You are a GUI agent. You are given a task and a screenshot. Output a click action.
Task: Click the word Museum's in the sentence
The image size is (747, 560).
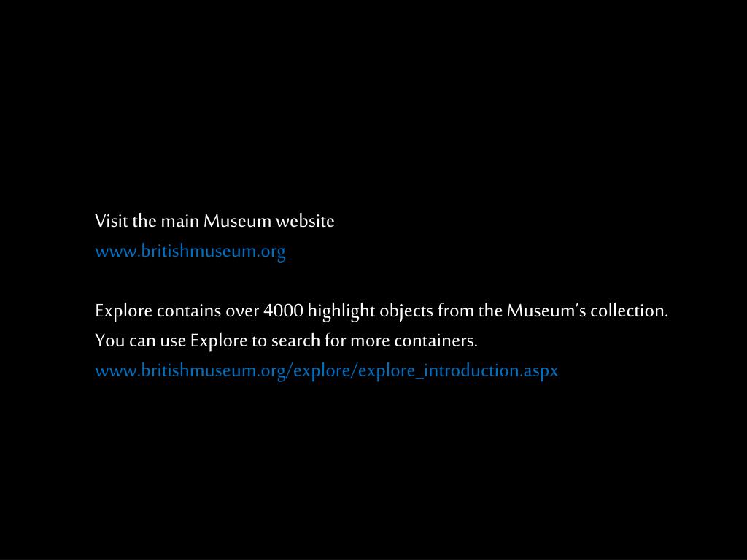[546, 311]
